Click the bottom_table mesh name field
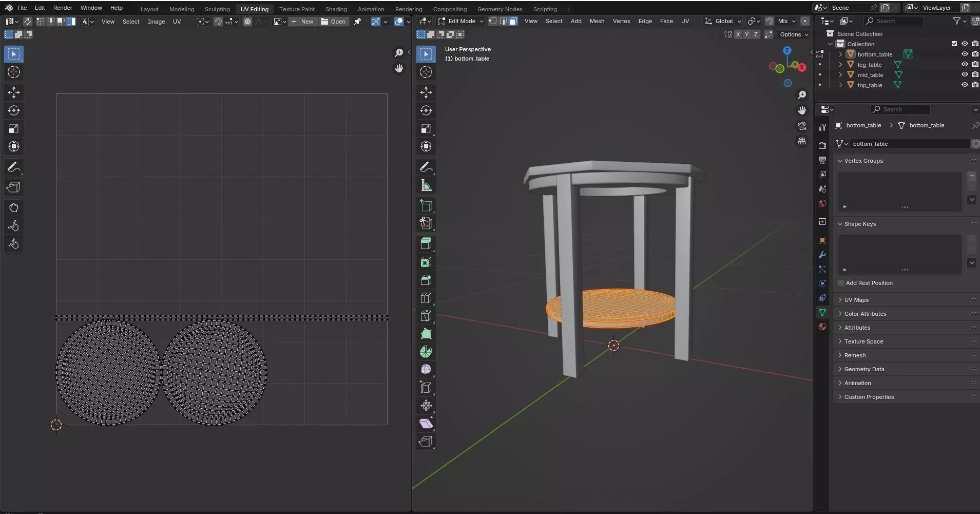The image size is (980, 514). (910, 144)
